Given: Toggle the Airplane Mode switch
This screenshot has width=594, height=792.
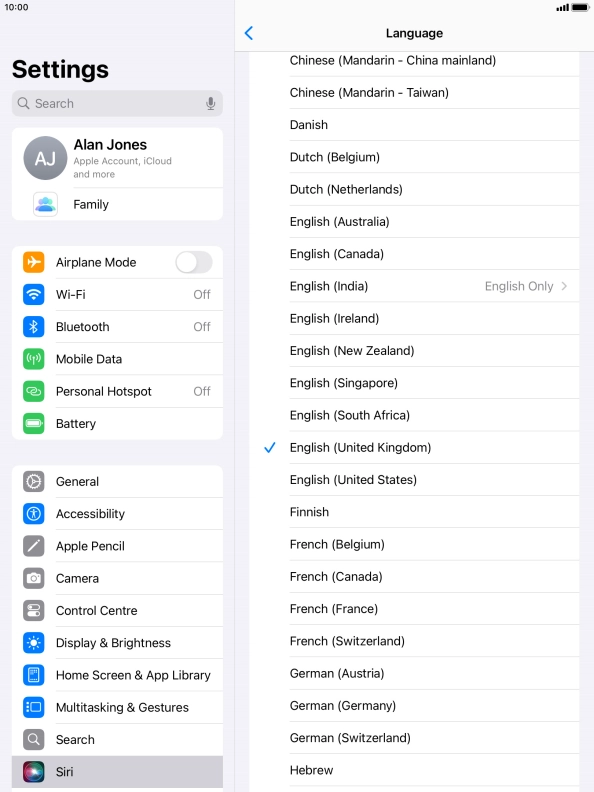Looking at the screenshot, I should [x=194, y=262].
